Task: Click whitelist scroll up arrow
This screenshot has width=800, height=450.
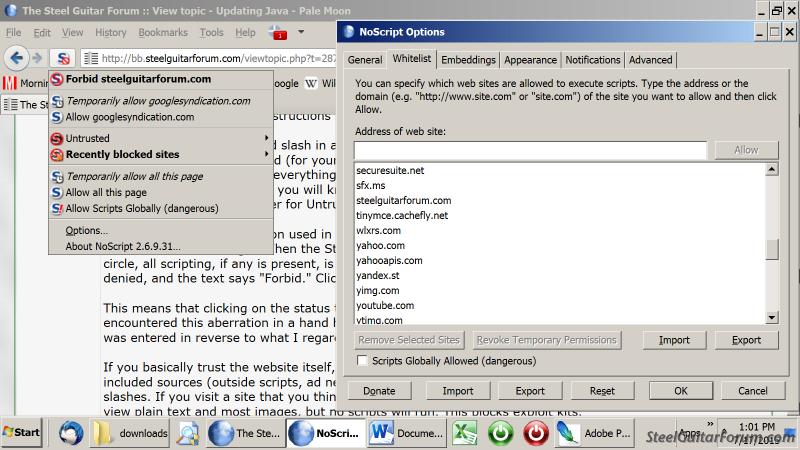Action: [772, 169]
